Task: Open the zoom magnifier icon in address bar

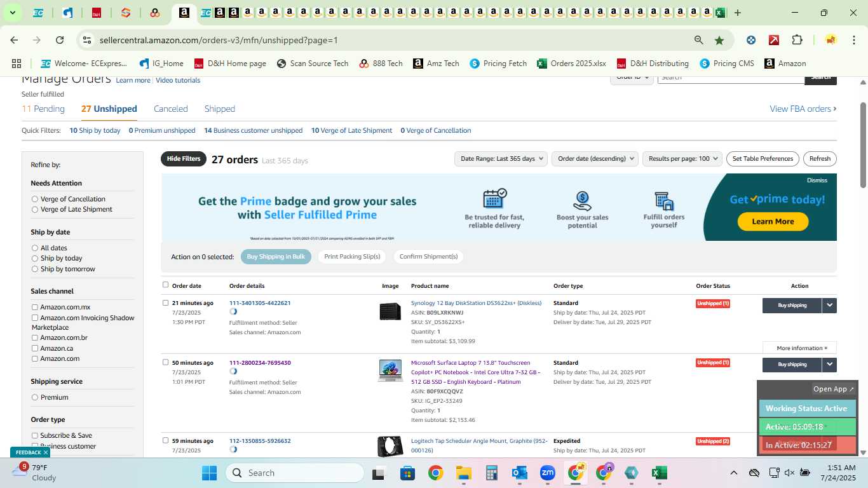Action: coord(699,40)
